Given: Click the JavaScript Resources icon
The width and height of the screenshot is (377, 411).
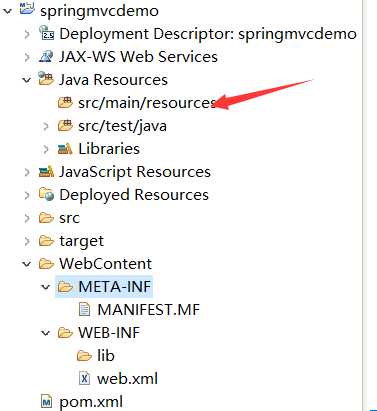Looking at the screenshot, I should coord(46,172).
